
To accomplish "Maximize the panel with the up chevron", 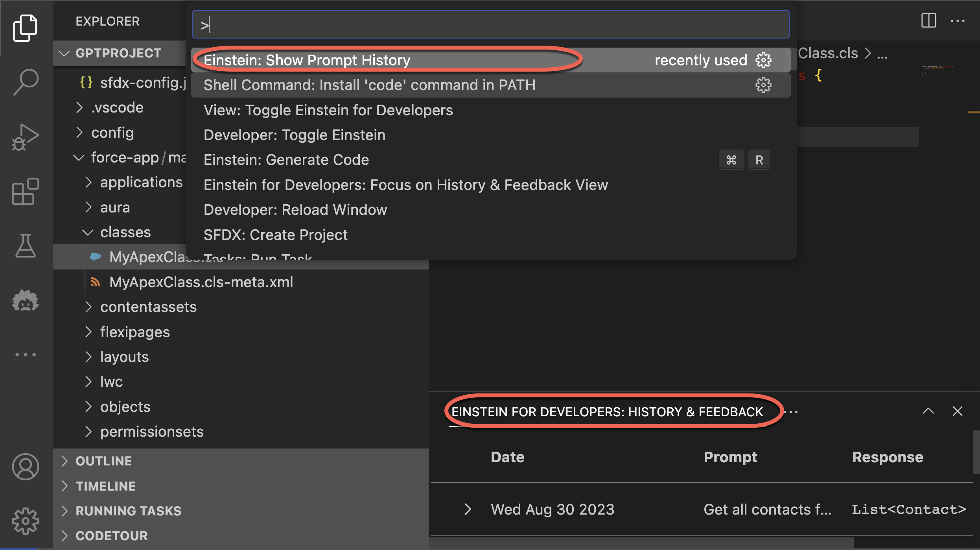I will pyautogui.click(x=928, y=411).
